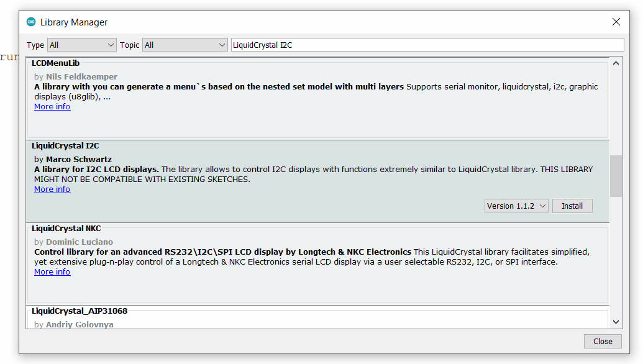Click the scrollbar up arrow
Viewport: 643px width, 364px height.
[616, 63]
